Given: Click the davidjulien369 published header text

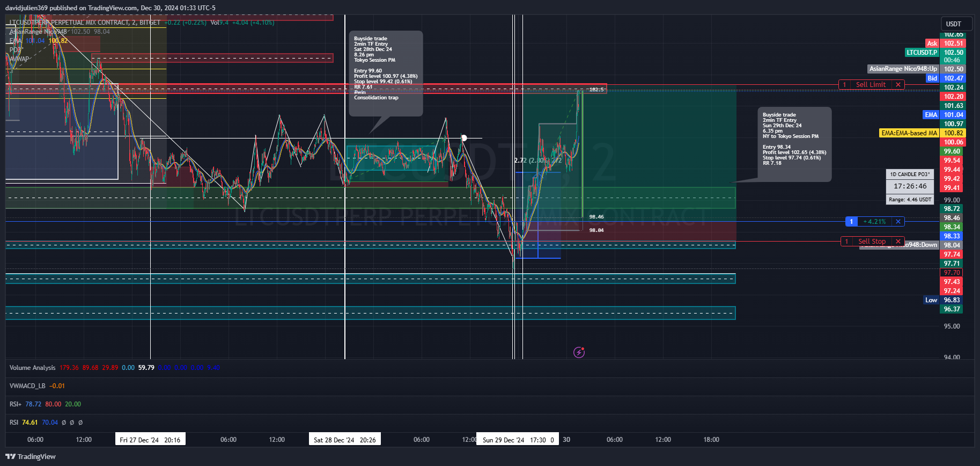Looking at the screenshot, I should [x=110, y=8].
